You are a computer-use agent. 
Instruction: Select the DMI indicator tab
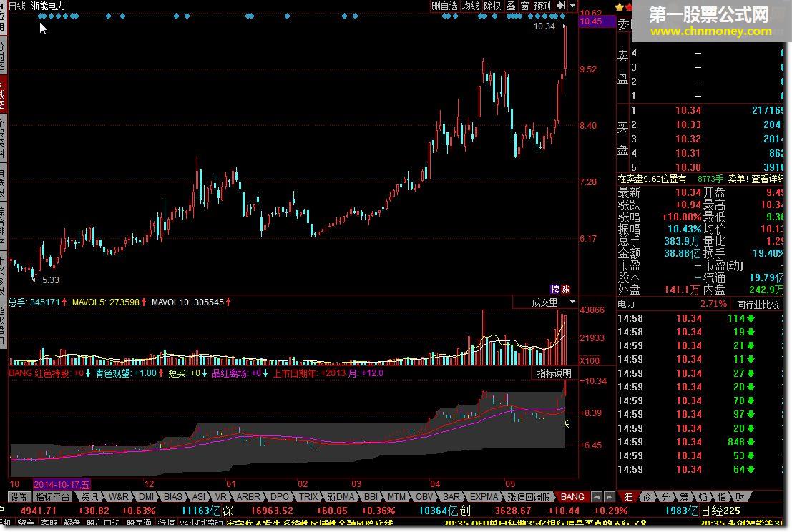pos(146,497)
